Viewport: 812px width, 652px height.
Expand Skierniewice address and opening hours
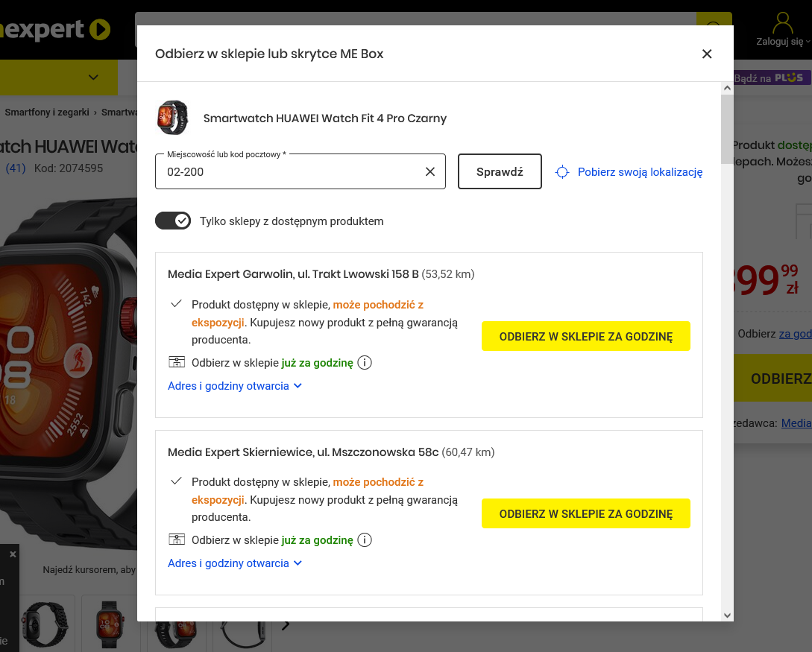pyautogui.click(x=235, y=563)
